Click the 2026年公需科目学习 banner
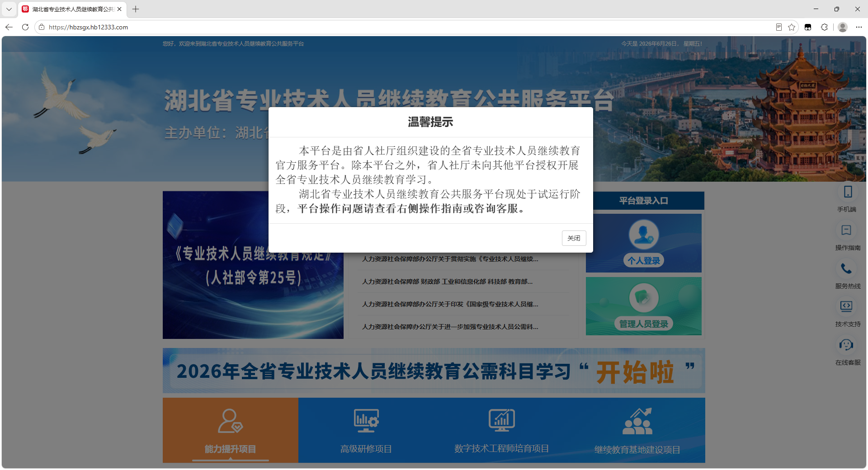This screenshot has height=470, width=868. click(434, 371)
